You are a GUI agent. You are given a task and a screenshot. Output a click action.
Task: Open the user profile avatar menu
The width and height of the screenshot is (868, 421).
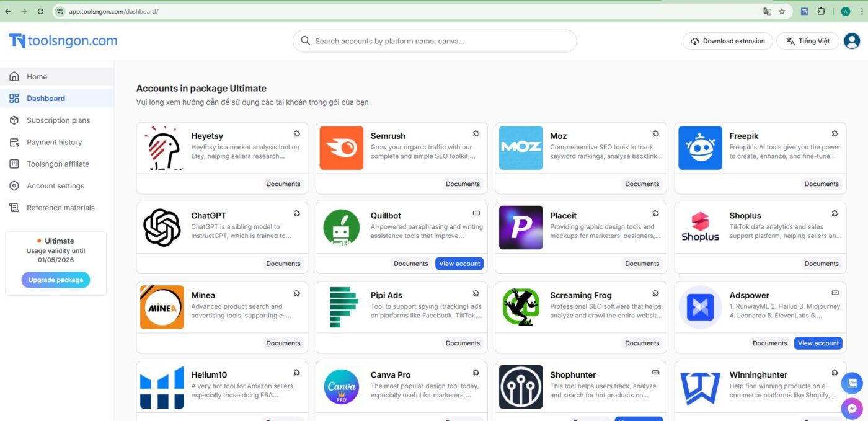(852, 41)
